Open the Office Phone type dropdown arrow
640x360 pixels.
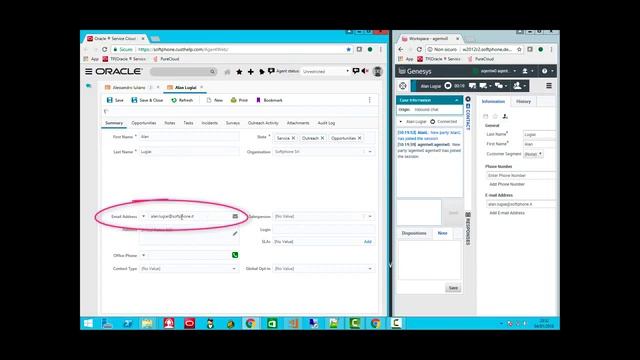pos(143,256)
